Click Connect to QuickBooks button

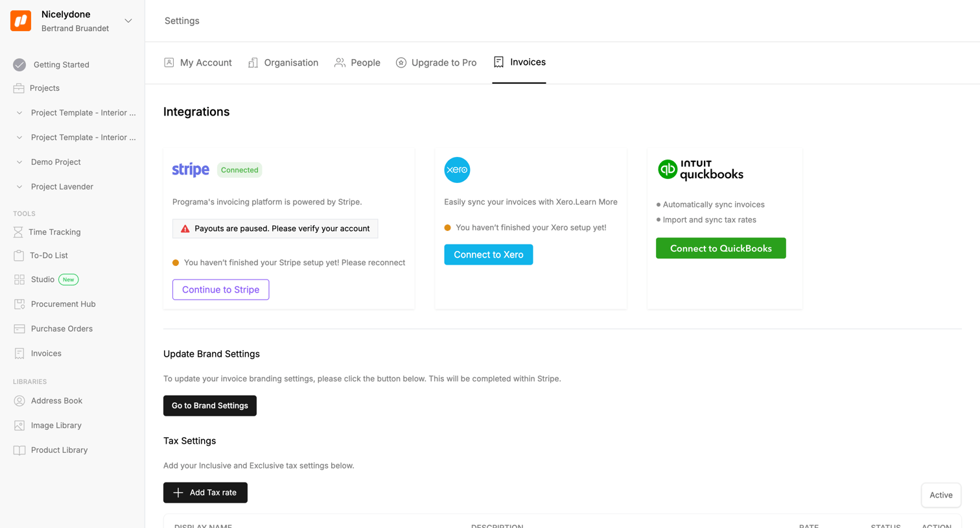(721, 248)
